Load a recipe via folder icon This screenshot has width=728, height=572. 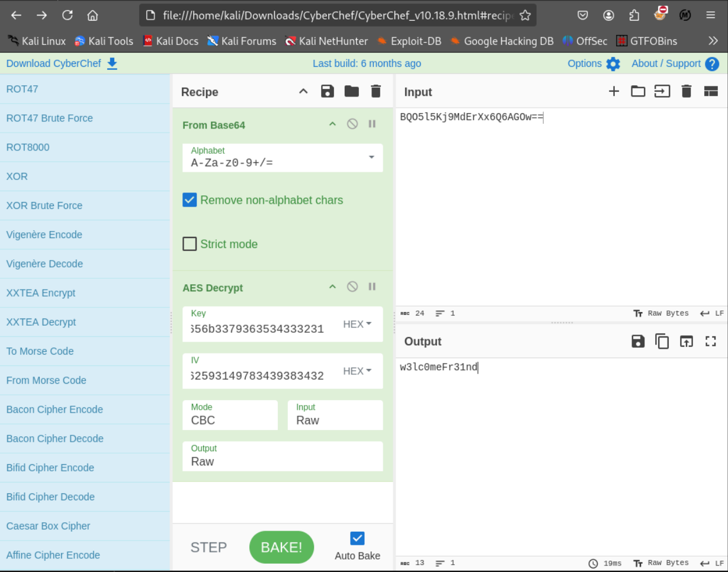click(352, 91)
